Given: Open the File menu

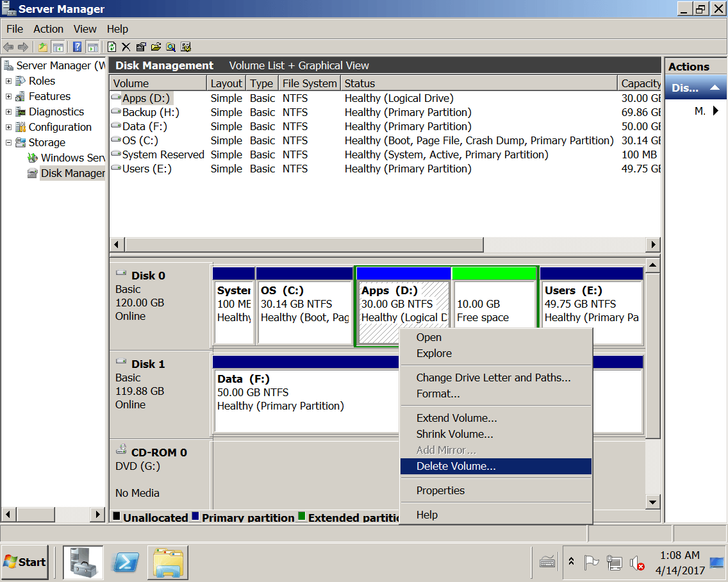Looking at the screenshot, I should [15, 29].
